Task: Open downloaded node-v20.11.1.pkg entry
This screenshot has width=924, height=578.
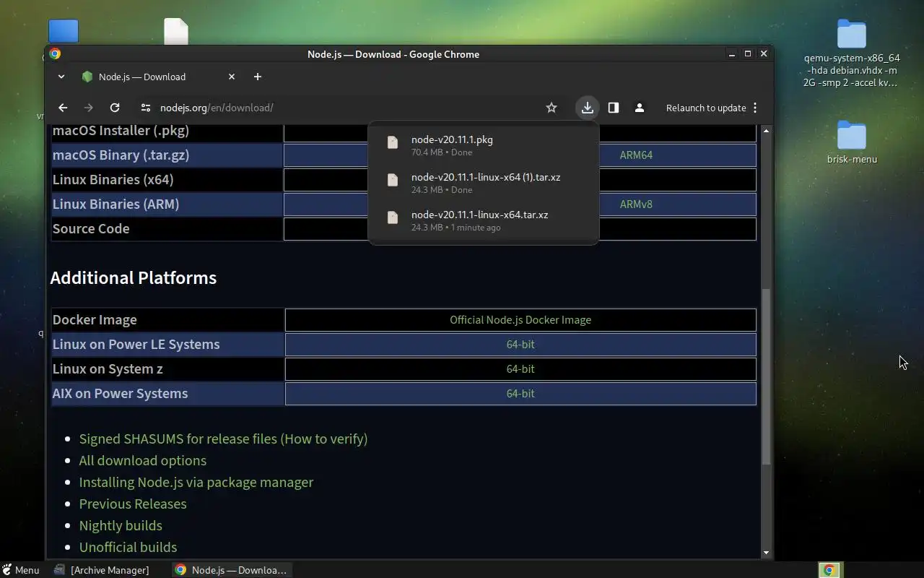Action: [483, 145]
